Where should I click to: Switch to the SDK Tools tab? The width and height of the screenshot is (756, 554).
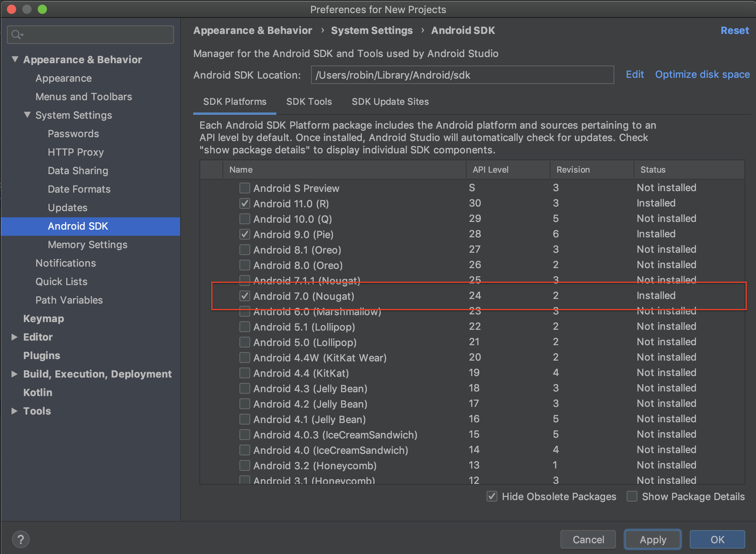(x=309, y=102)
